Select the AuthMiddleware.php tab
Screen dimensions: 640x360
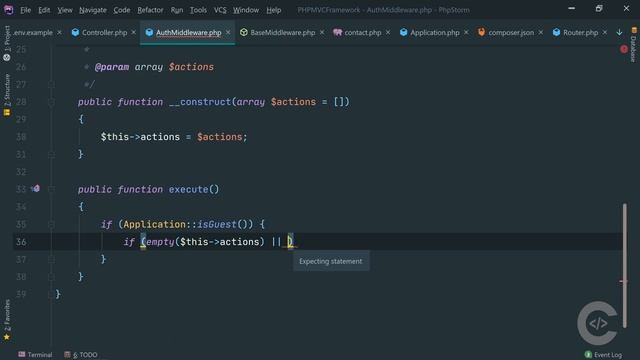tap(189, 33)
